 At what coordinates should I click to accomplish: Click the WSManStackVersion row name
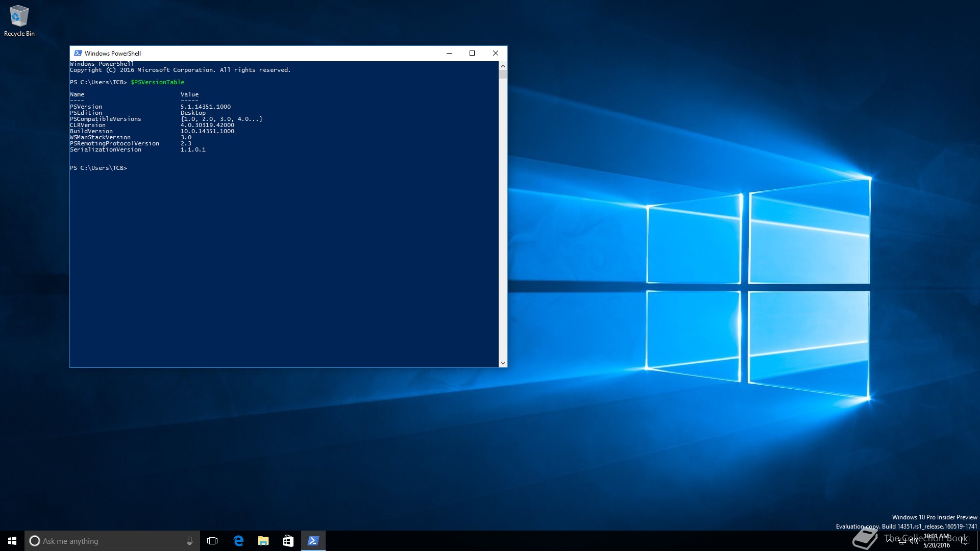tap(100, 137)
